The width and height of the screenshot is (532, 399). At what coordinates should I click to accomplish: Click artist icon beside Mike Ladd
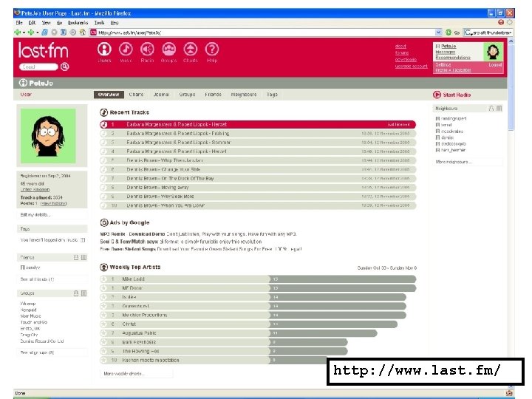coord(104,279)
